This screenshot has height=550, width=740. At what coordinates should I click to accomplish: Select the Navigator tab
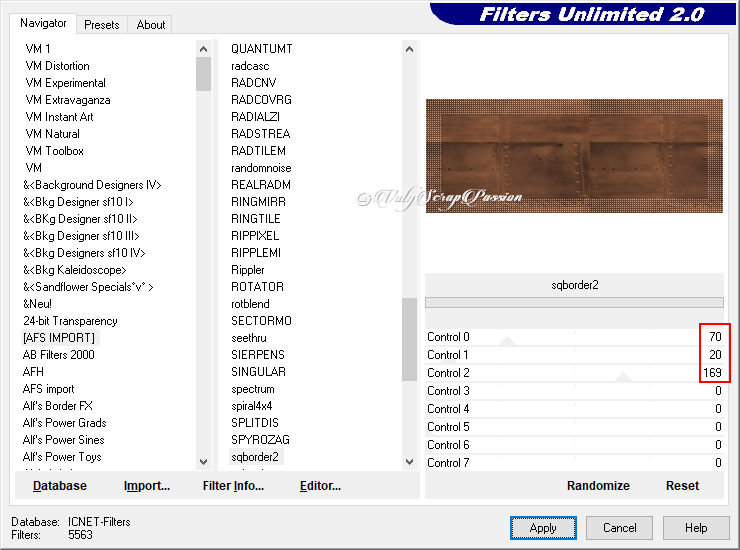coord(44,23)
